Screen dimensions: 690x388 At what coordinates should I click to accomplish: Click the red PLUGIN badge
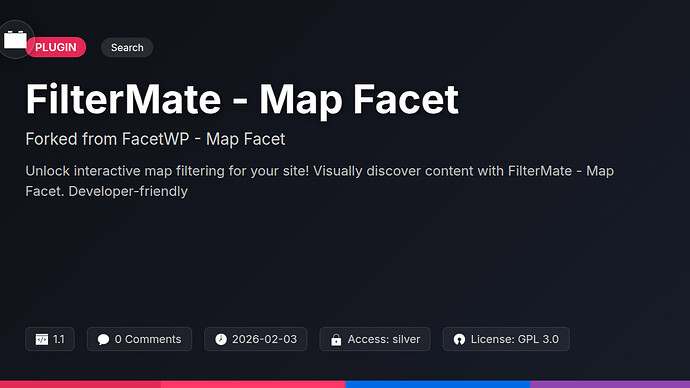(x=56, y=47)
